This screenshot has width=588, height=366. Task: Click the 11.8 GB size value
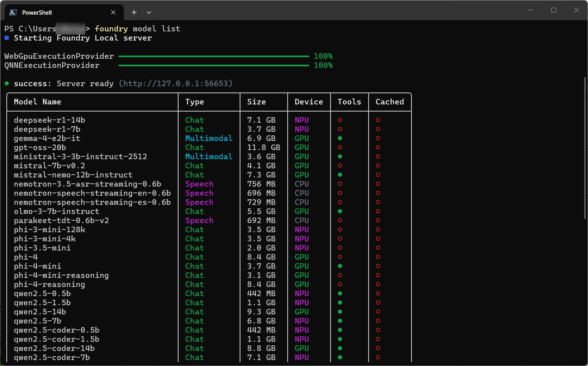coord(263,147)
